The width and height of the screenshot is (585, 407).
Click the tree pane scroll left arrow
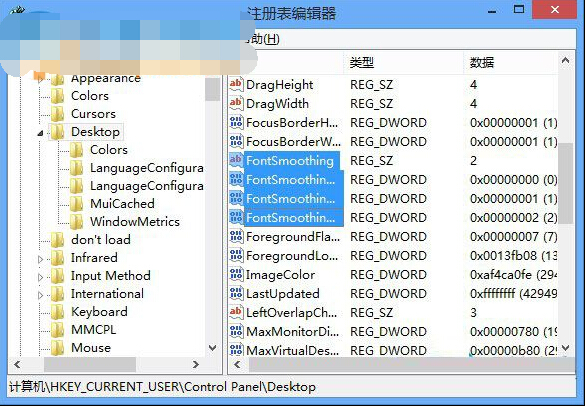pos(17,364)
